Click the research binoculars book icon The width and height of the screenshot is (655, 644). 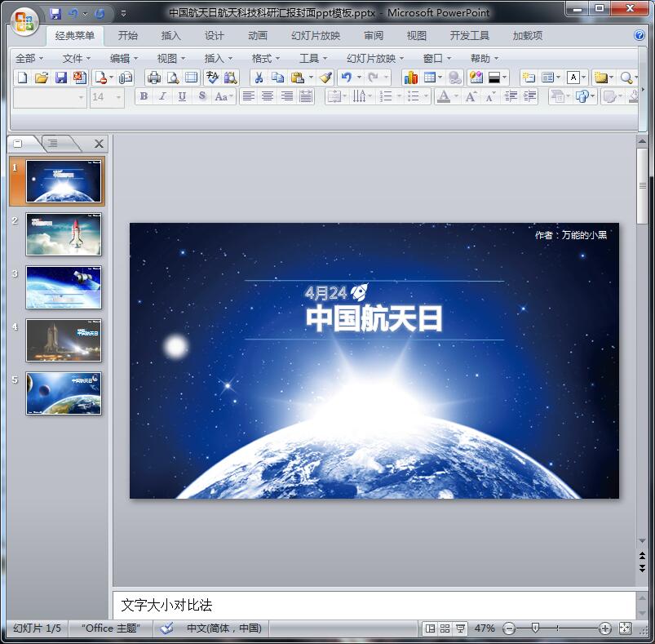point(231,78)
